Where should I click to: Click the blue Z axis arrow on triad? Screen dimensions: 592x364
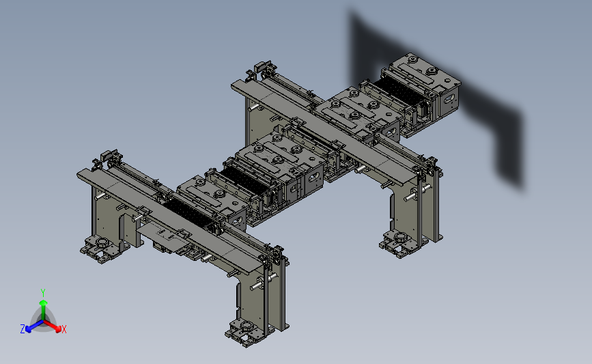34,326
